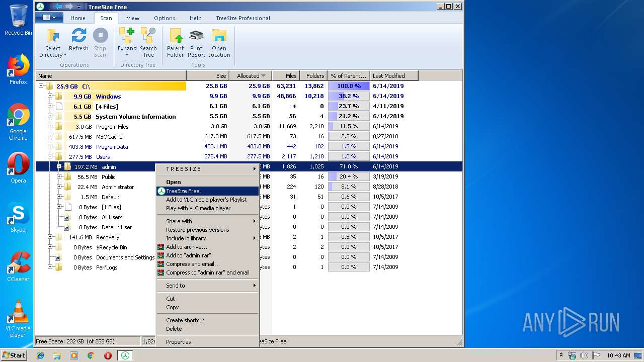The width and height of the screenshot is (644, 362).
Task: Open Windows Explorer from the taskbar
Action: (x=57, y=355)
